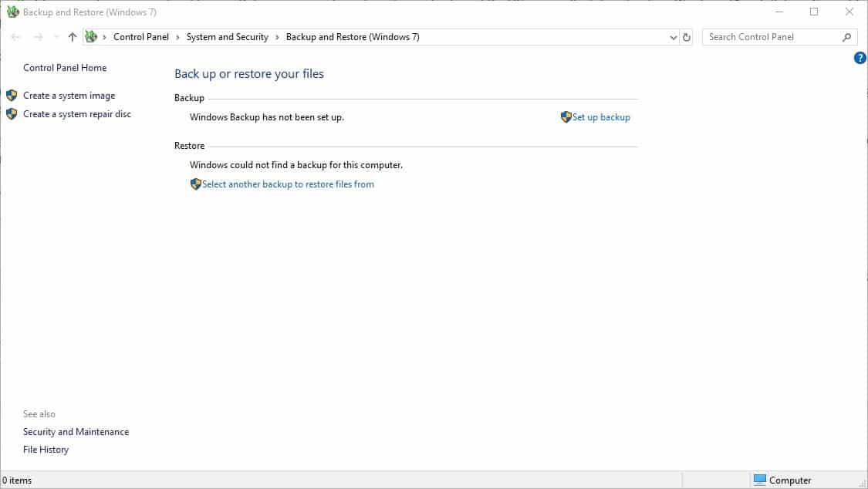Screen dimensions: 868x489
Task: Open File History link
Action: click(46, 449)
